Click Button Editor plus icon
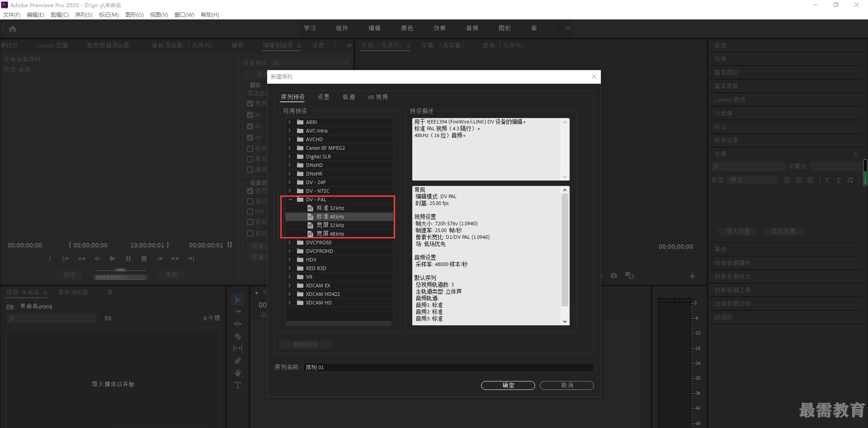 pyautogui.click(x=692, y=276)
